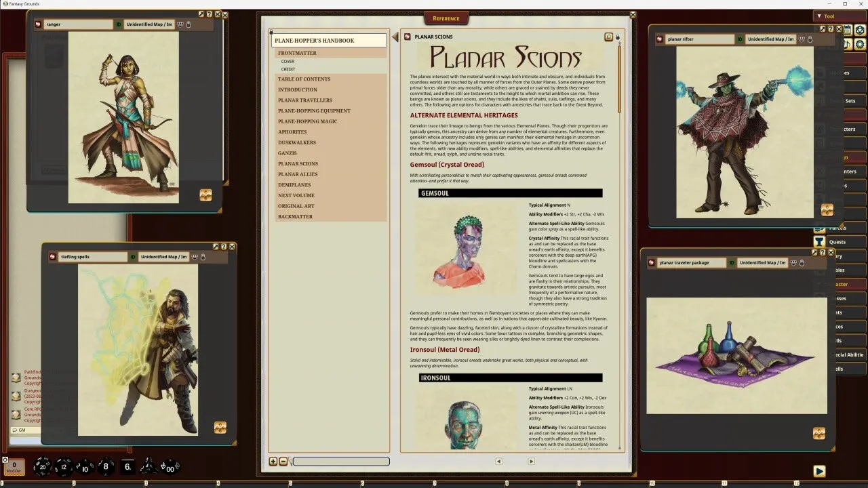Pick the d10 die

point(84,467)
